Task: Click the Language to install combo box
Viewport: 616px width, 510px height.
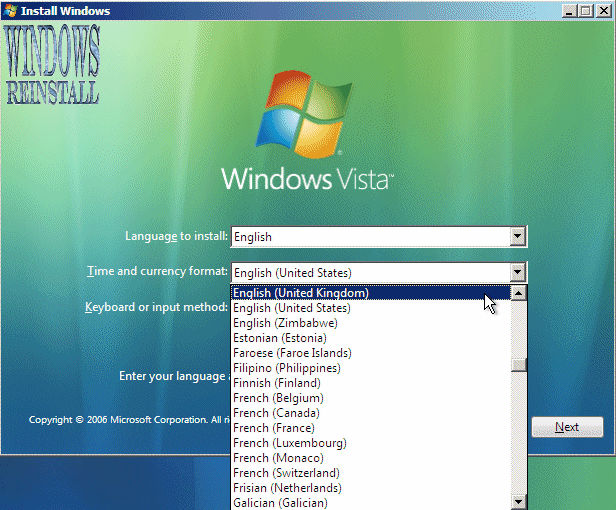Action: point(370,237)
